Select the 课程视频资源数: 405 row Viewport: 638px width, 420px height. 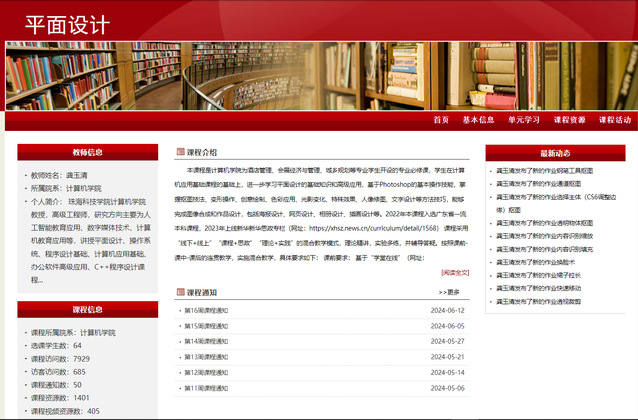coord(65,411)
